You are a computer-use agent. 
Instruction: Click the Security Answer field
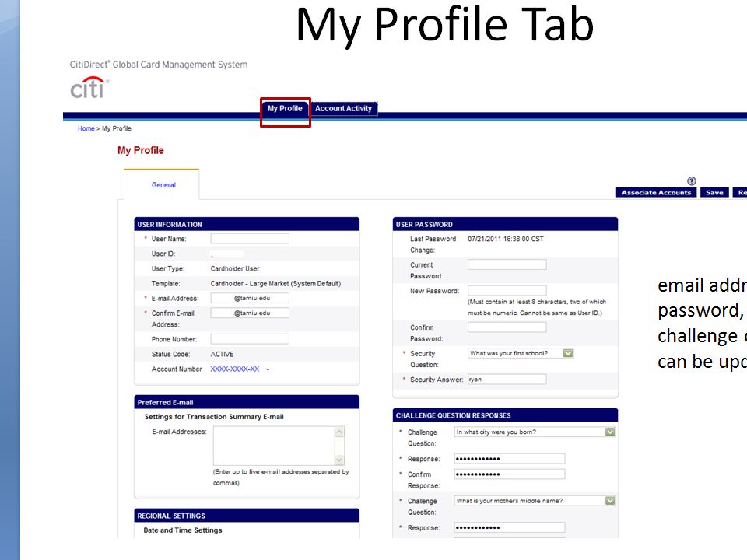pyautogui.click(x=507, y=380)
